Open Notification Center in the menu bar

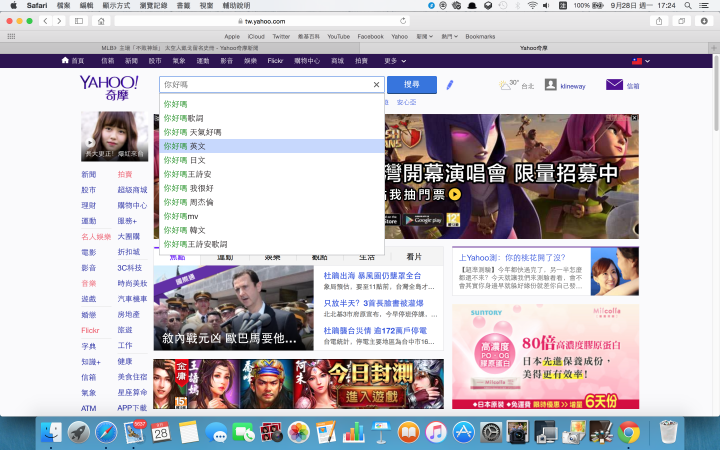[x=704, y=6]
